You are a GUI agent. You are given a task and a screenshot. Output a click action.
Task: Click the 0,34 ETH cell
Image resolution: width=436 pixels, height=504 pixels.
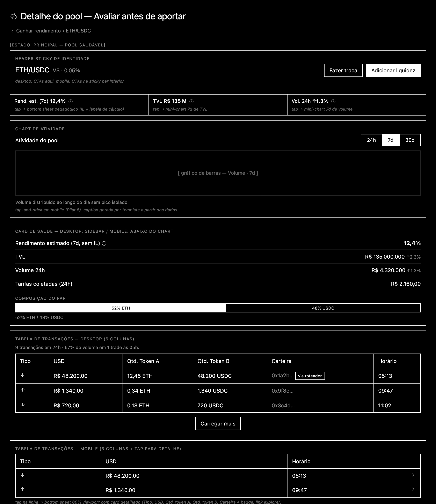pos(158,391)
